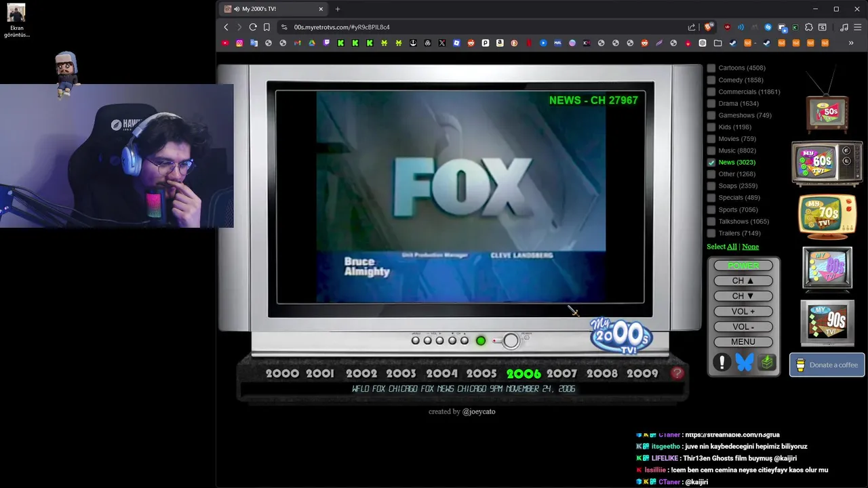The height and width of the screenshot is (488, 868).
Task: Select the year 2008
Action: click(x=602, y=373)
